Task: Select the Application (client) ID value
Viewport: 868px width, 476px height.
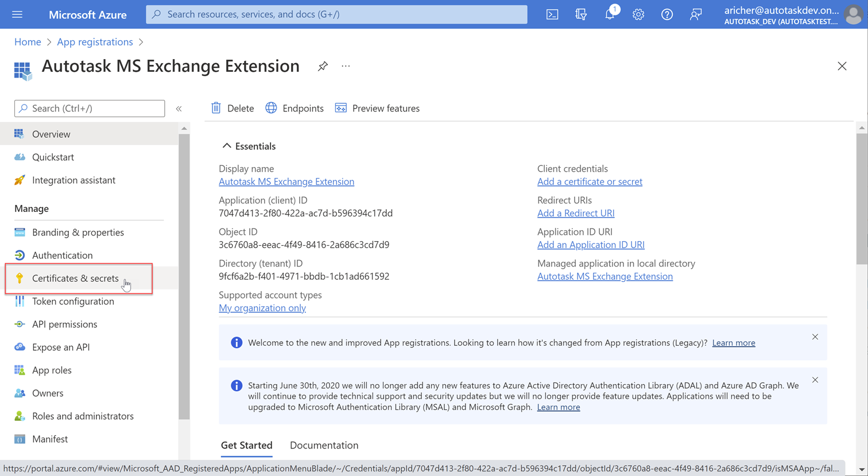Action: point(305,213)
